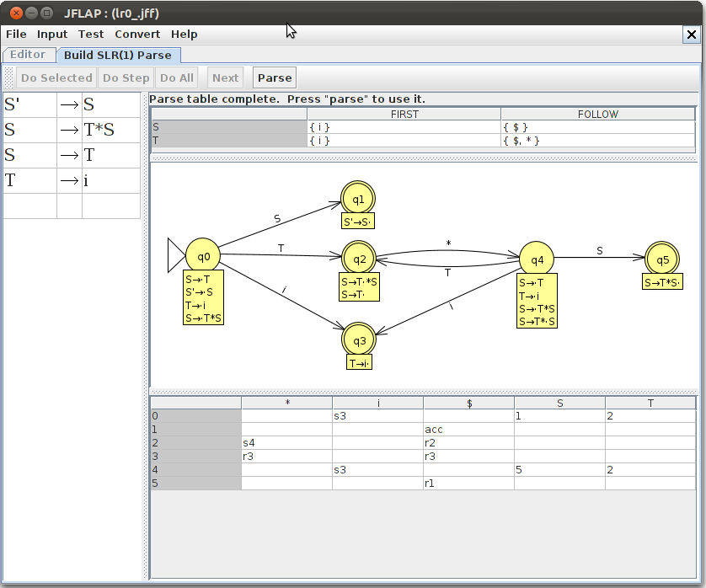Click state q4 circle

(537, 258)
